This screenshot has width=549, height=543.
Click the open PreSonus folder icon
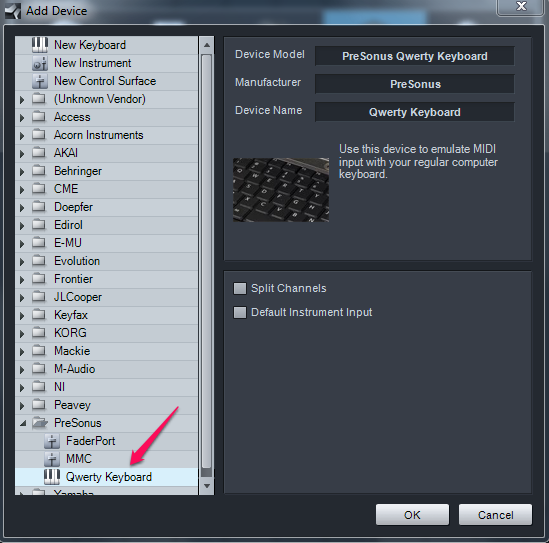[40, 423]
